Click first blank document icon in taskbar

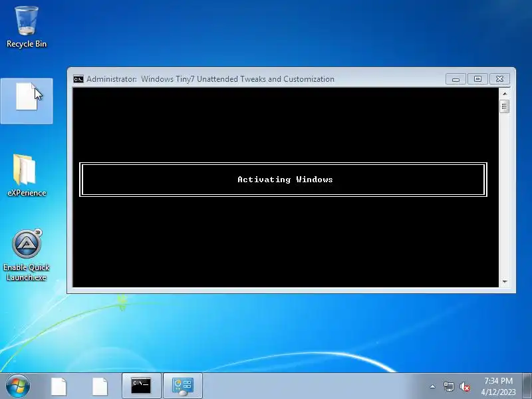pos(59,386)
